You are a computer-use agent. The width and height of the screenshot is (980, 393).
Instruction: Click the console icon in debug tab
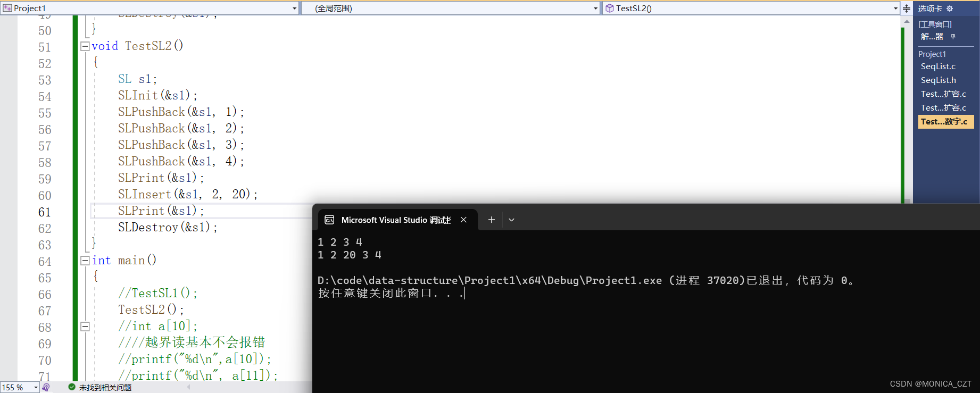click(329, 220)
